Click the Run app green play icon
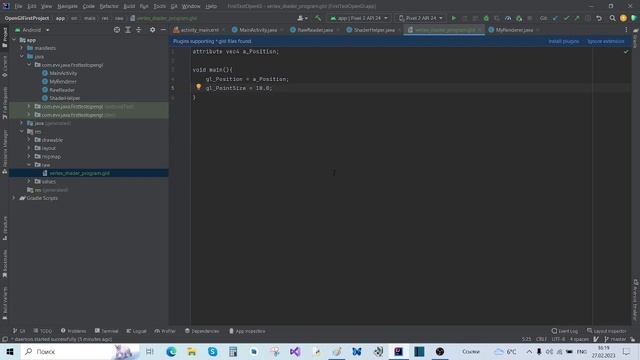 (453, 18)
